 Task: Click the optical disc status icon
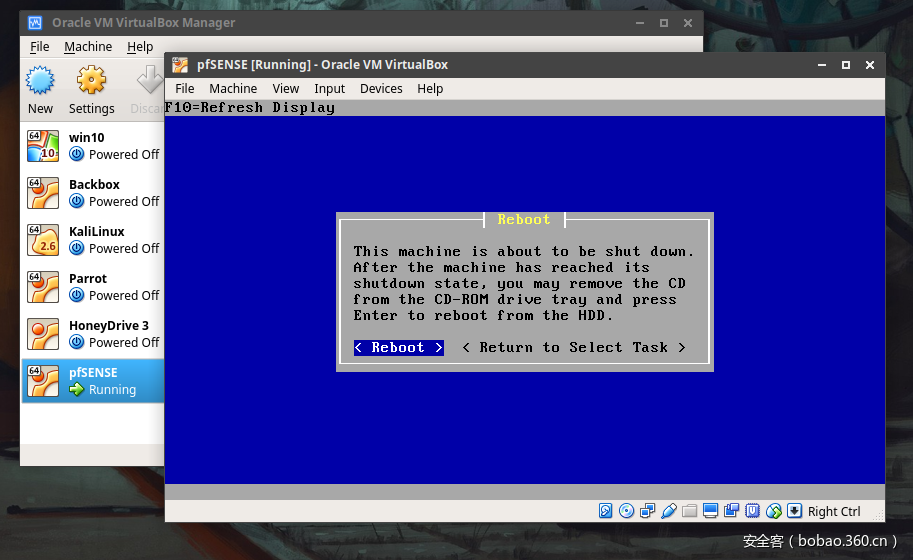pyautogui.click(x=627, y=511)
